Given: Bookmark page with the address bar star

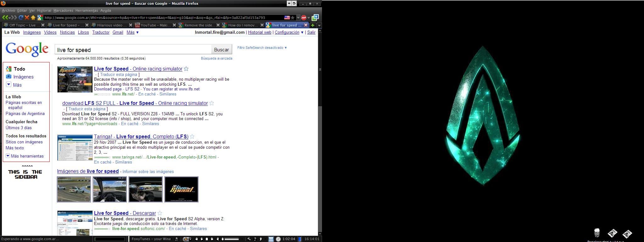Looking at the screenshot, I should pyautogui.click(x=293, y=18).
